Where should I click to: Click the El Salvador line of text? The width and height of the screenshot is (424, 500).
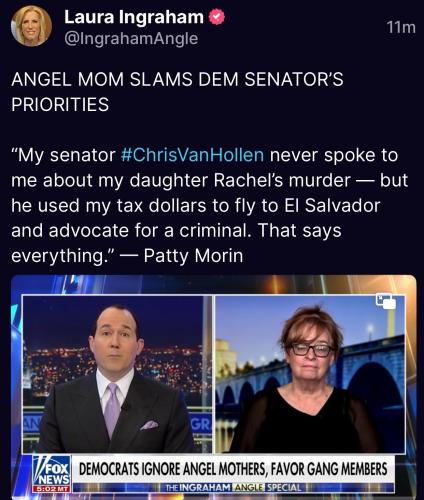pos(196,206)
